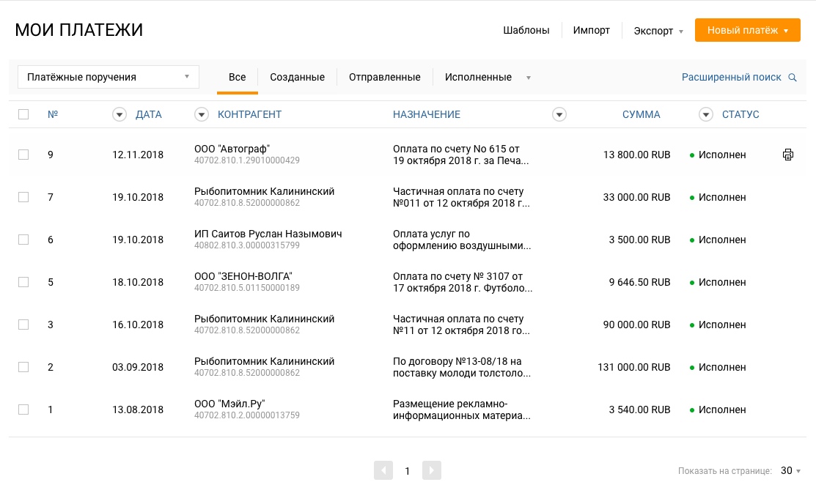Viewport: 816px width, 504px height.
Task: Click the amount 9 646.50 RUB
Action: tap(639, 282)
